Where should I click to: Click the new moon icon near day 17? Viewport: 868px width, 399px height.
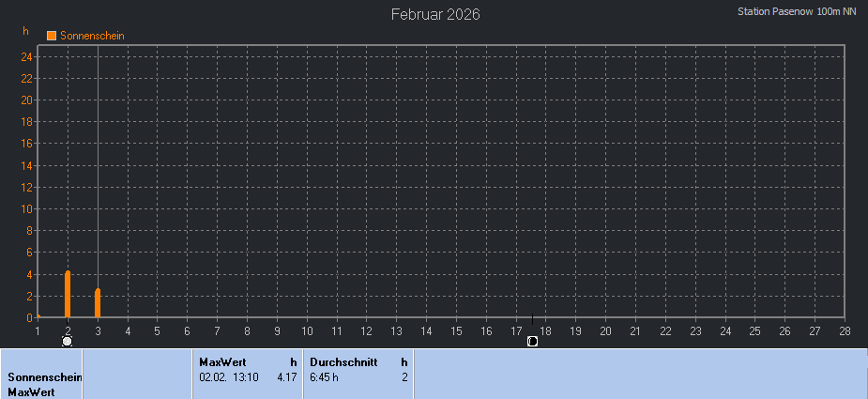532,341
